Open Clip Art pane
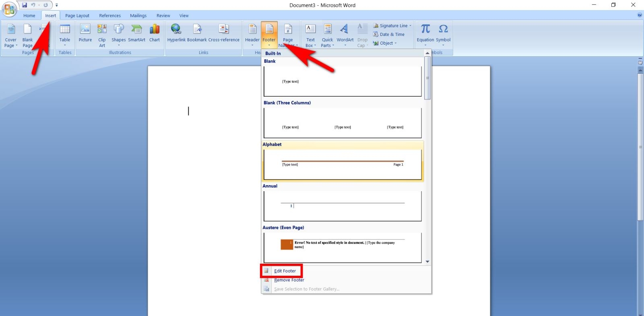Viewport: 644px width, 316px height. tap(102, 35)
